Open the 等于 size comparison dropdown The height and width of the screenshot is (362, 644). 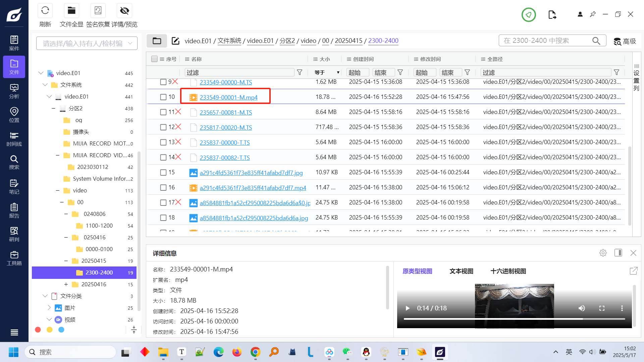click(327, 72)
